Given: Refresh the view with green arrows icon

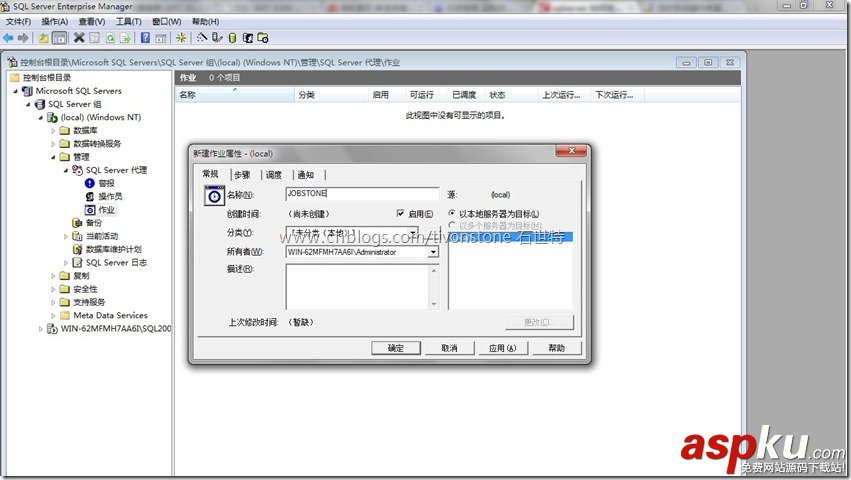Looking at the screenshot, I should coord(110,37).
